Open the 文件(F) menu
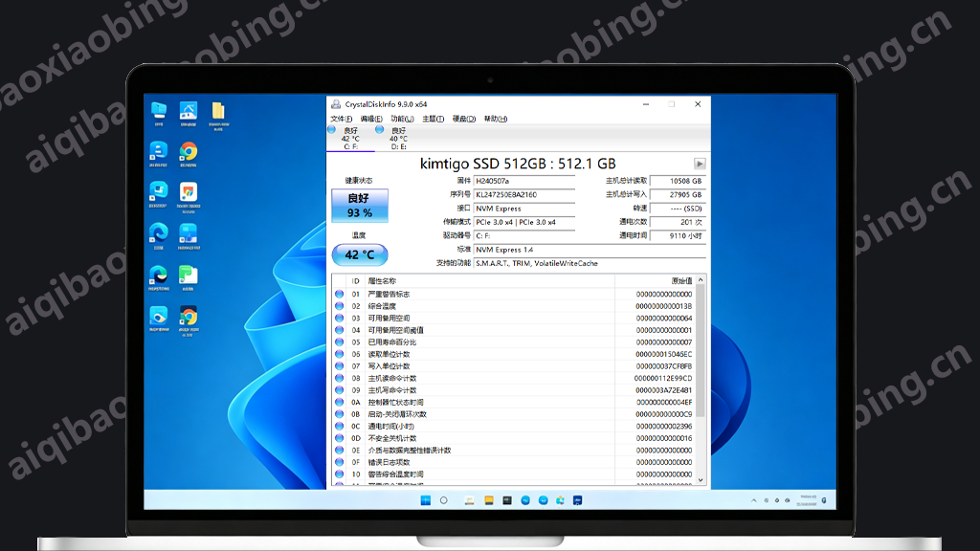 pyautogui.click(x=342, y=119)
